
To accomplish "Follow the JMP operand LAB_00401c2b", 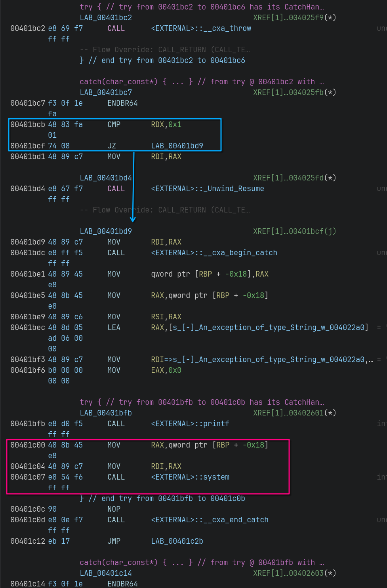I will pyautogui.click(x=177, y=541).
